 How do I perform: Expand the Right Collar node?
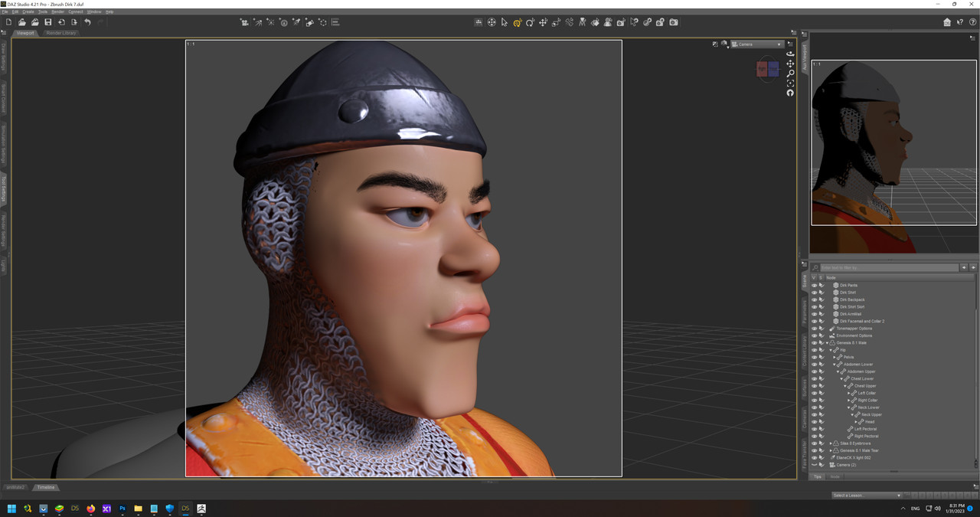pos(848,401)
